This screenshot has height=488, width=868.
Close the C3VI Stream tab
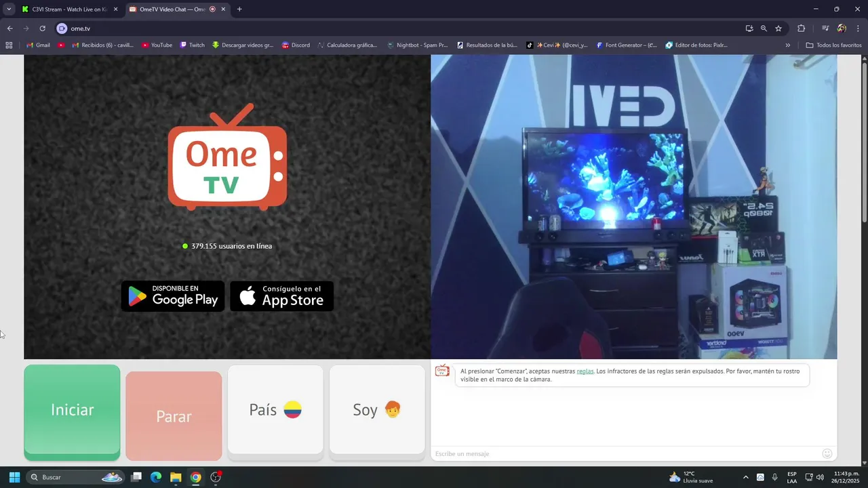coord(115,9)
